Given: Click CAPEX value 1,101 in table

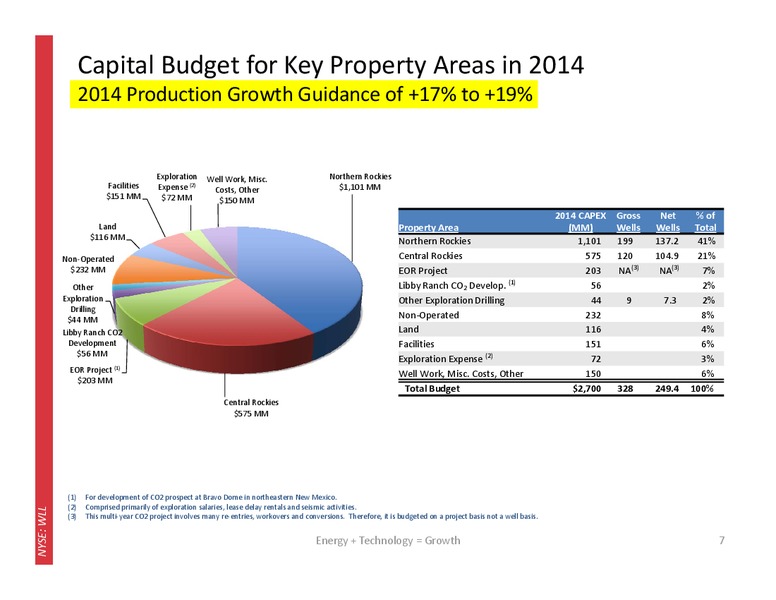Looking at the screenshot, I should pyautogui.click(x=589, y=241).
